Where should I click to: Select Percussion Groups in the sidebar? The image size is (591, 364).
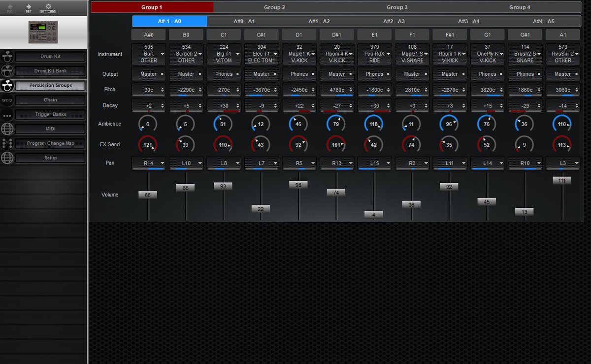50,85
